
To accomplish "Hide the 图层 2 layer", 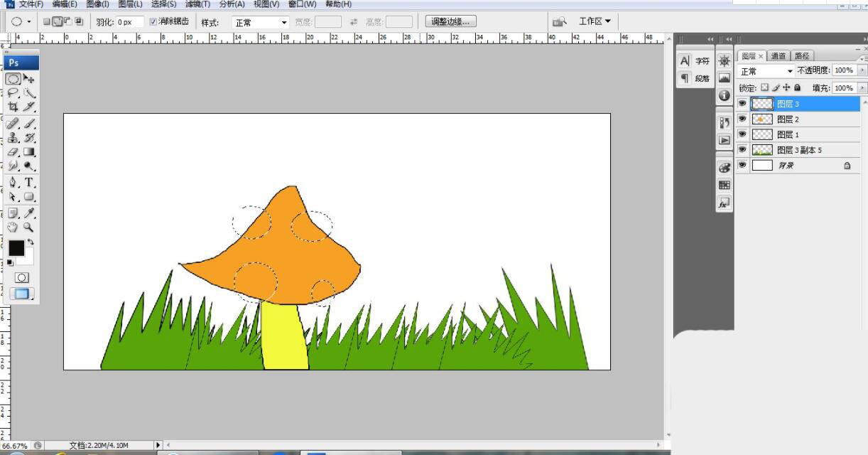I will [742, 119].
